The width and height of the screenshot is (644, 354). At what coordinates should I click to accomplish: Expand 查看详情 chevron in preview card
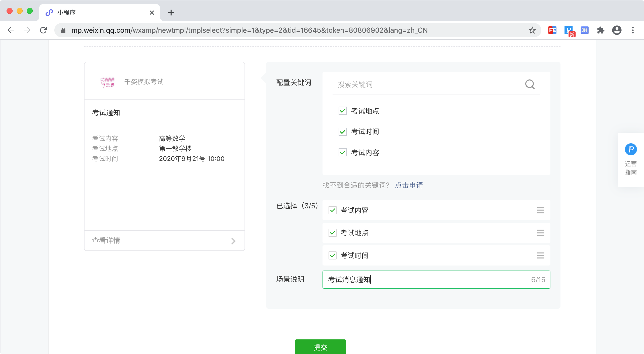[x=233, y=241]
